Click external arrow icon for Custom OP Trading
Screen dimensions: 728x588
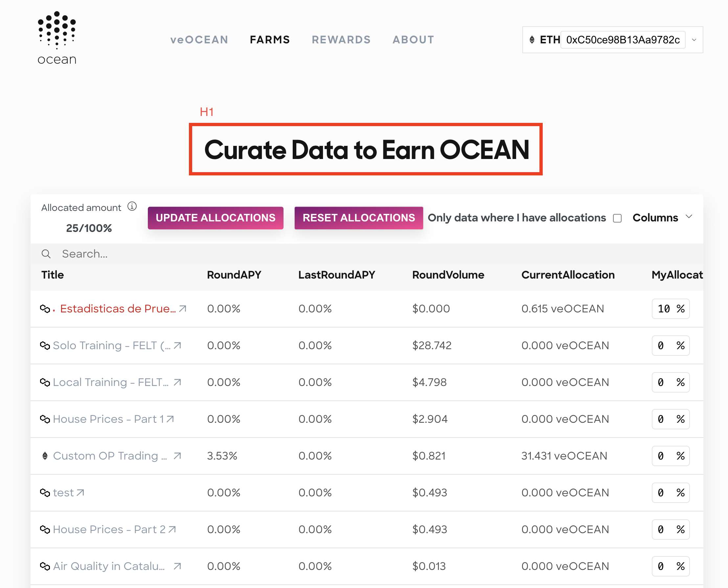(x=177, y=456)
